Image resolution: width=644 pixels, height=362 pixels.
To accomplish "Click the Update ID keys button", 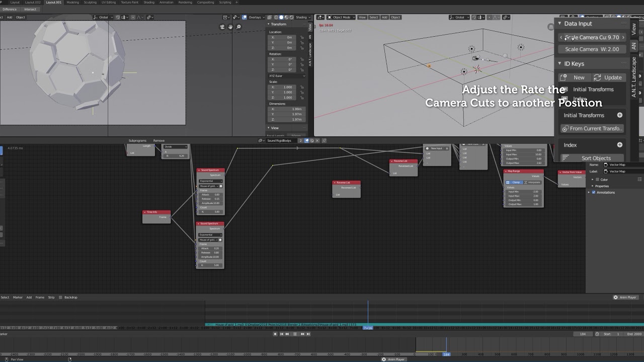I will [608, 77].
